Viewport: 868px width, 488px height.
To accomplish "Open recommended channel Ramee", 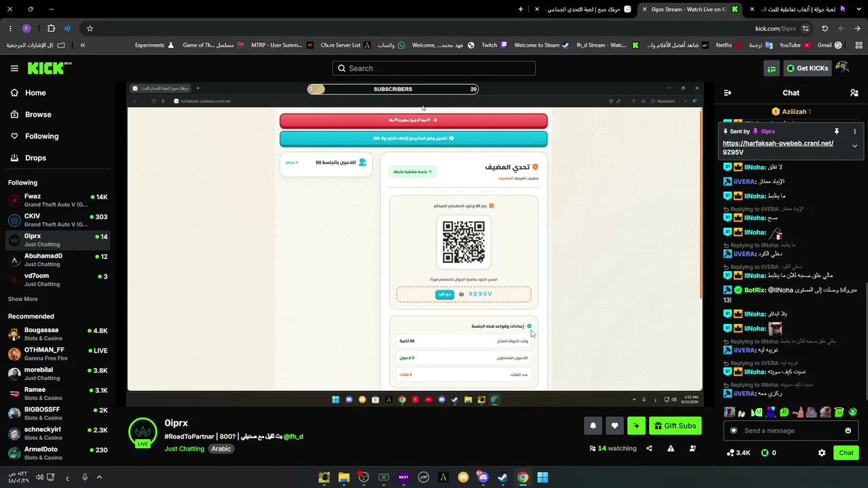I will (58, 394).
